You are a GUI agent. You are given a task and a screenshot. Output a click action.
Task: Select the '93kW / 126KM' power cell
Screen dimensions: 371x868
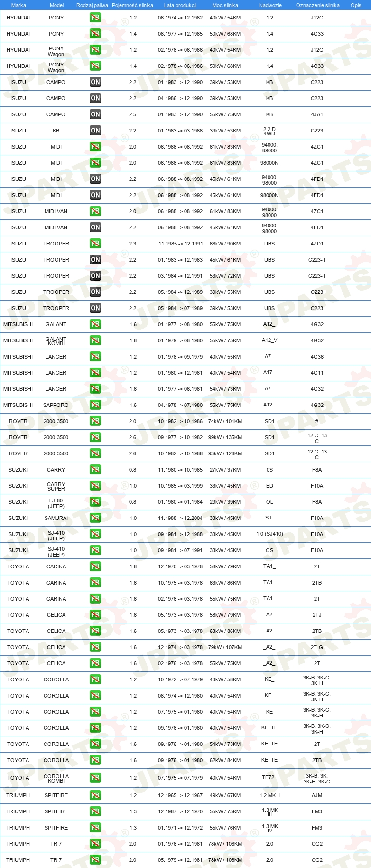pyautogui.click(x=225, y=453)
